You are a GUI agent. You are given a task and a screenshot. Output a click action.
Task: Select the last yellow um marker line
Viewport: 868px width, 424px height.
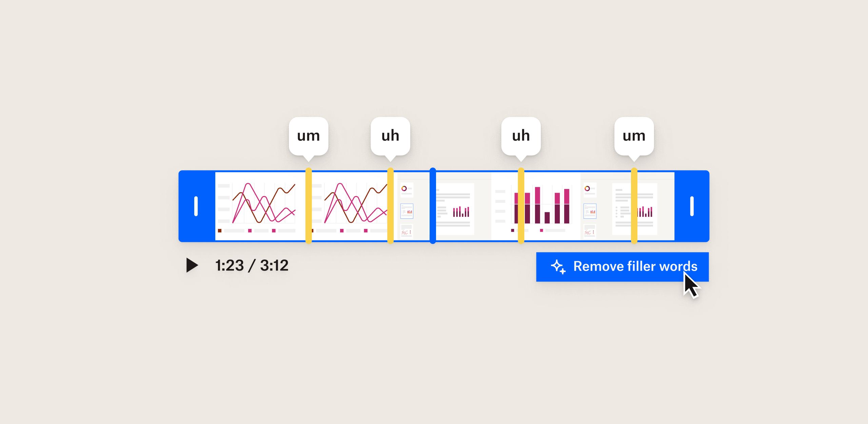coord(634,206)
